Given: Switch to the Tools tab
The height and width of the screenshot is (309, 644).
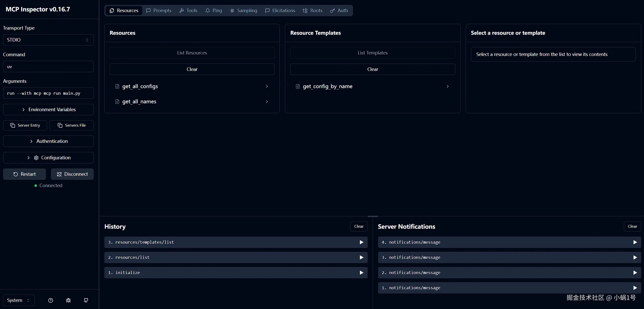Looking at the screenshot, I should tap(188, 11).
